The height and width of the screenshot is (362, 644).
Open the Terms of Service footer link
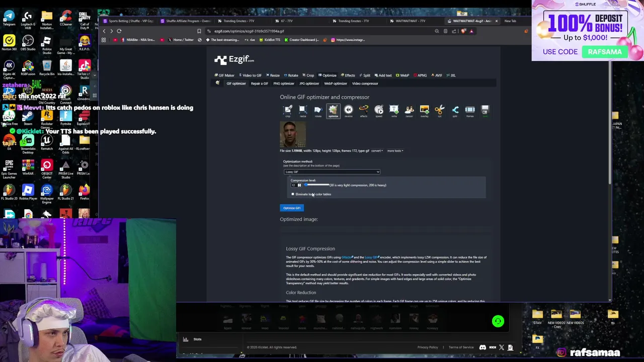click(461, 347)
